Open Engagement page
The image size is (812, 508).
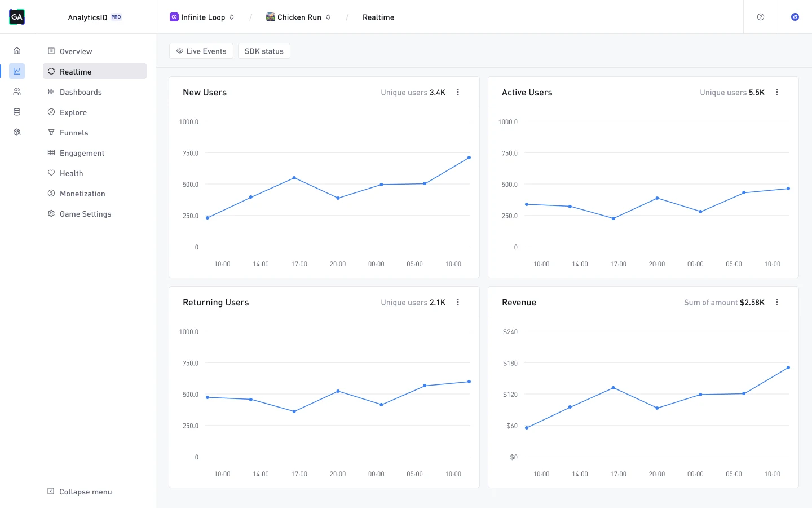tap(95, 152)
